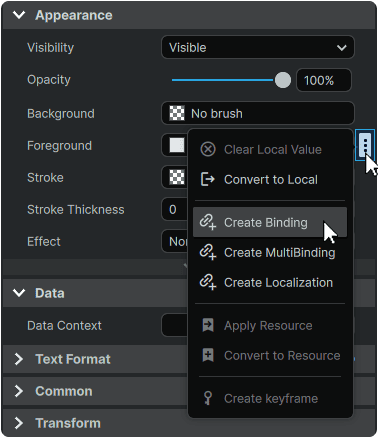Expand the Transform section
Image resolution: width=378 pixels, height=438 pixels.
point(19,423)
